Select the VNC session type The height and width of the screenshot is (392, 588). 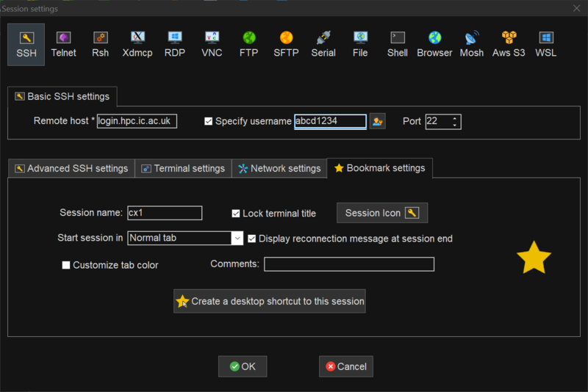212,45
